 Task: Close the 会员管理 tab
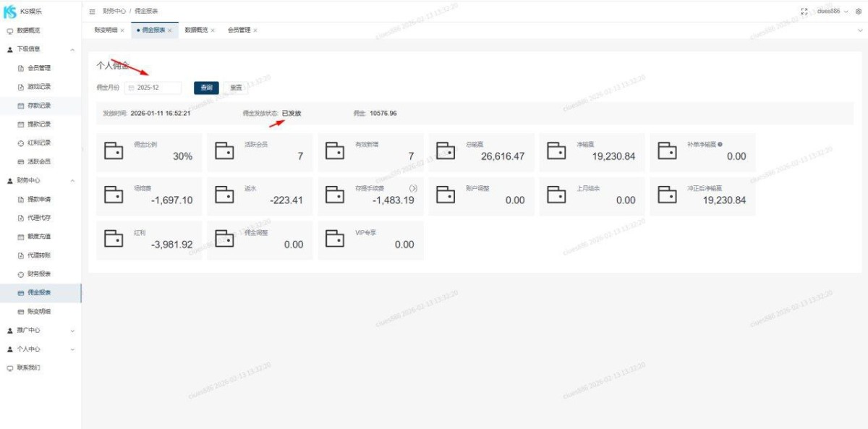coord(255,30)
